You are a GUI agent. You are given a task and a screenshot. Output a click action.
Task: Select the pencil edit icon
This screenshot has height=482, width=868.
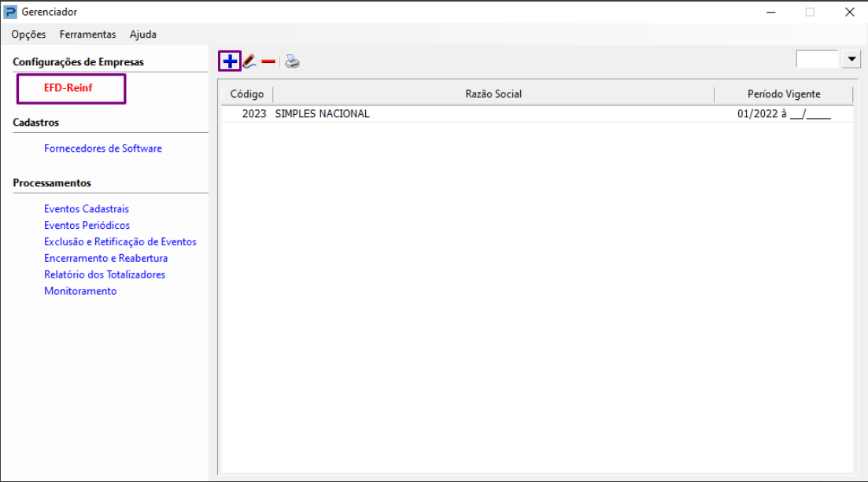[249, 61]
